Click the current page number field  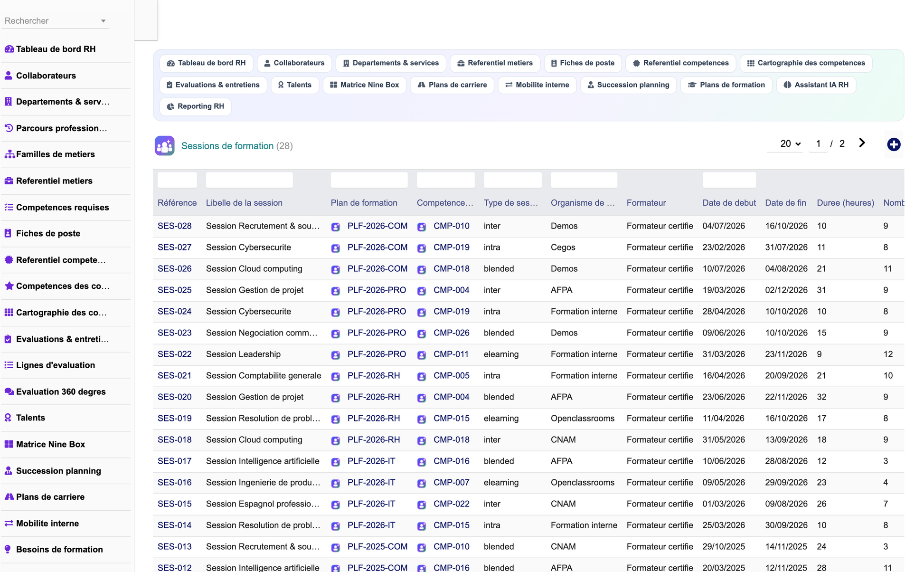[x=818, y=143]
